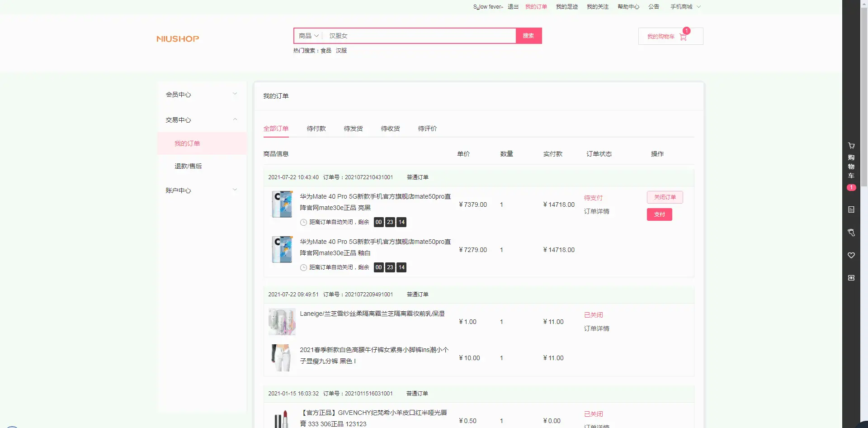
Task: Open the 商品 search type dropdown
Action: 309,36
